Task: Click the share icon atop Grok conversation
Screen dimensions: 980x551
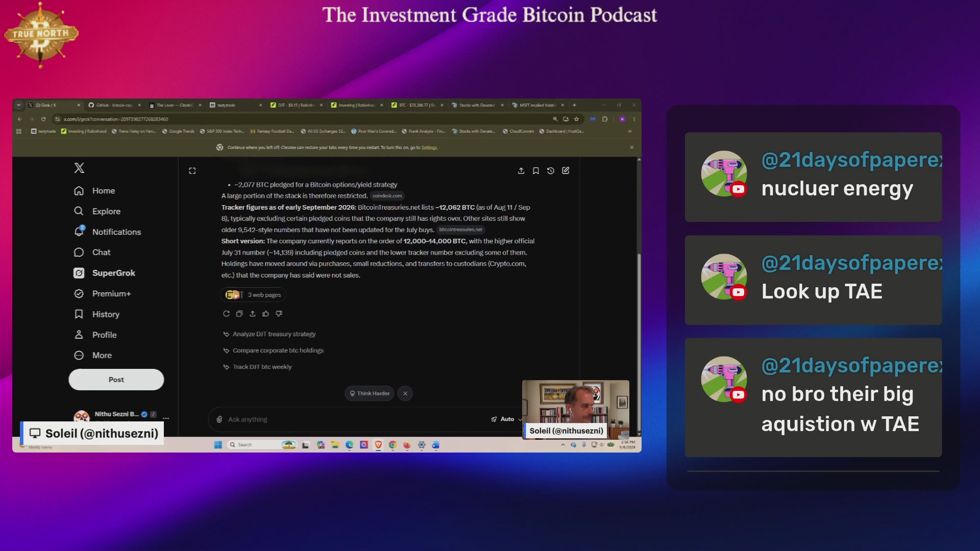Action: pyautogui.click(x=521, y=170)
